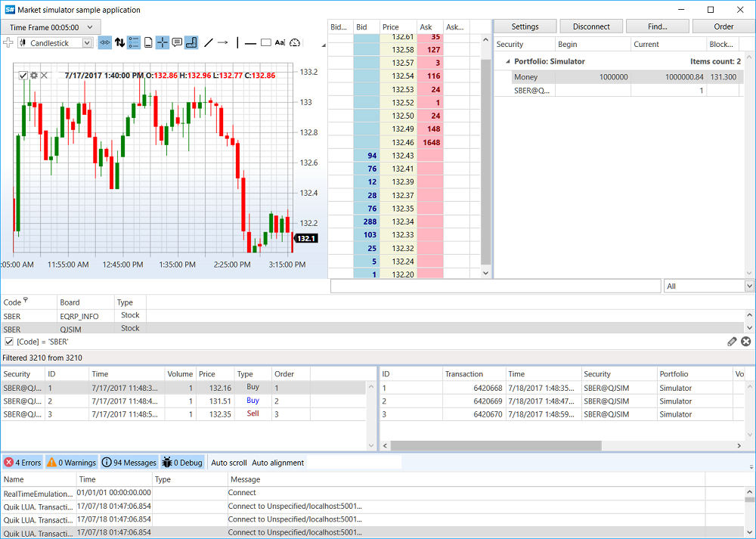Toggle visibility checkbox of candle series on chart

[x=23, y=75]
